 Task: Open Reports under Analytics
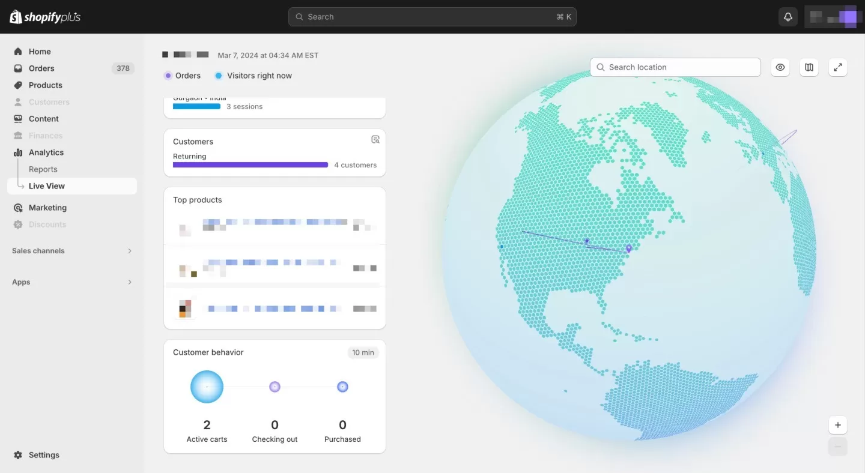pos(43,169)
